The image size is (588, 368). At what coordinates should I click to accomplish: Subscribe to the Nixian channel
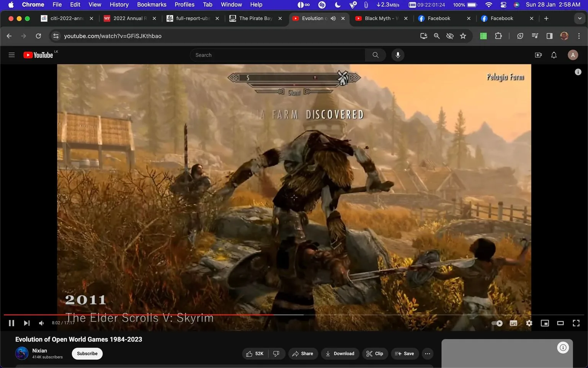point(87,353)
